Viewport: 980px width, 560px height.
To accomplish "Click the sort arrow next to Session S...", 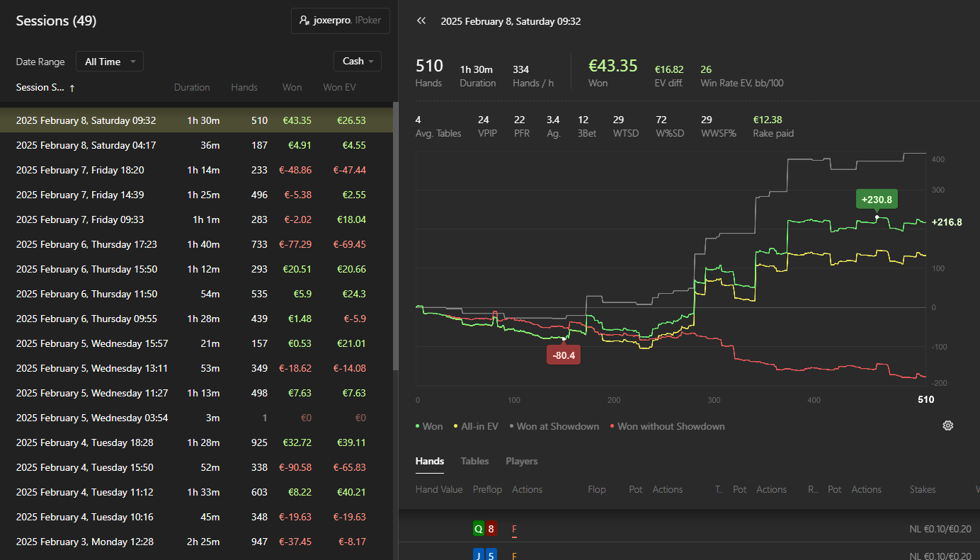I will coord(72,88).
